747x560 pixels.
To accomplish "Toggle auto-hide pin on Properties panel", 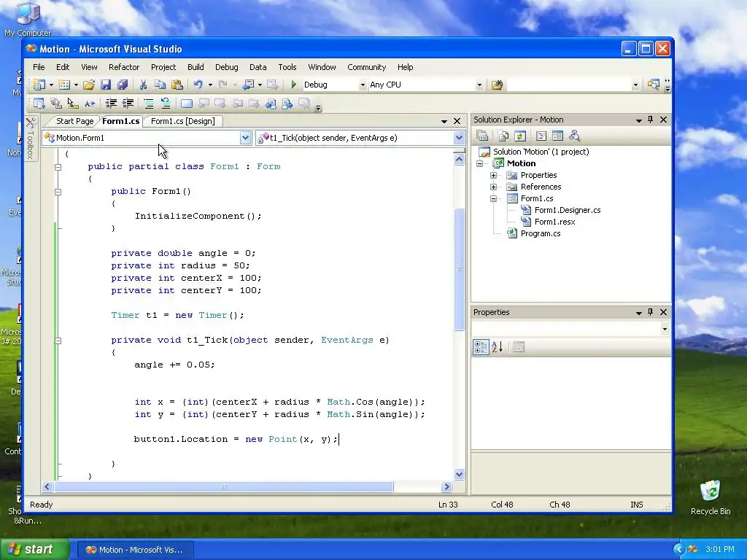I will (x=650, y=312).
